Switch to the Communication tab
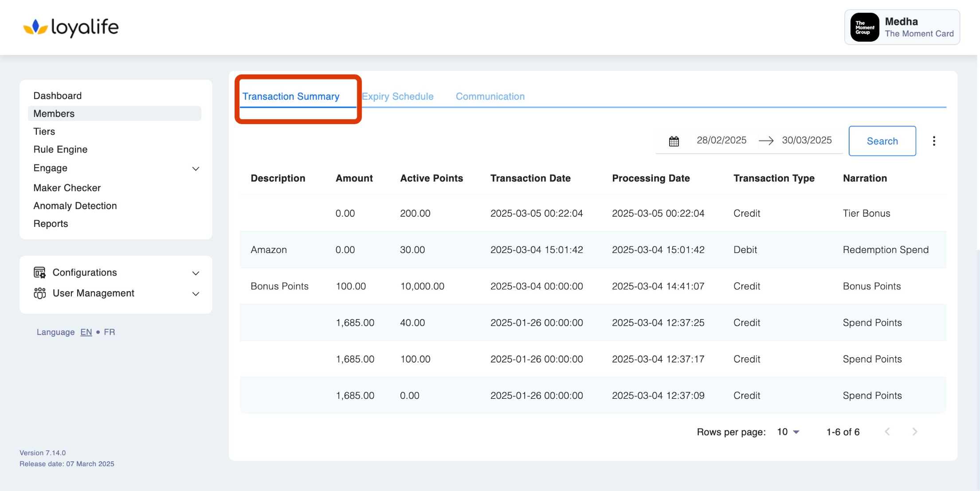The height and width of the screenshot is (491, 980). pos(490,96)
